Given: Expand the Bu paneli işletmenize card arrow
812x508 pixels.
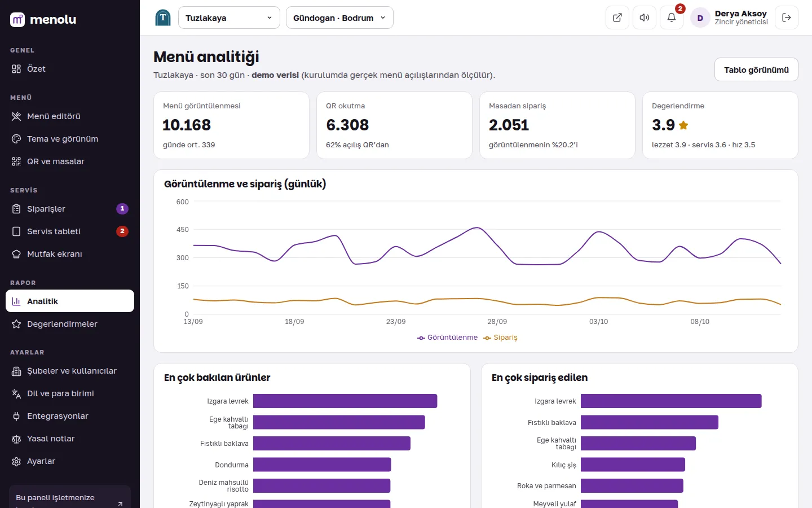Looking at the screenshot, I should coord(120,503).
